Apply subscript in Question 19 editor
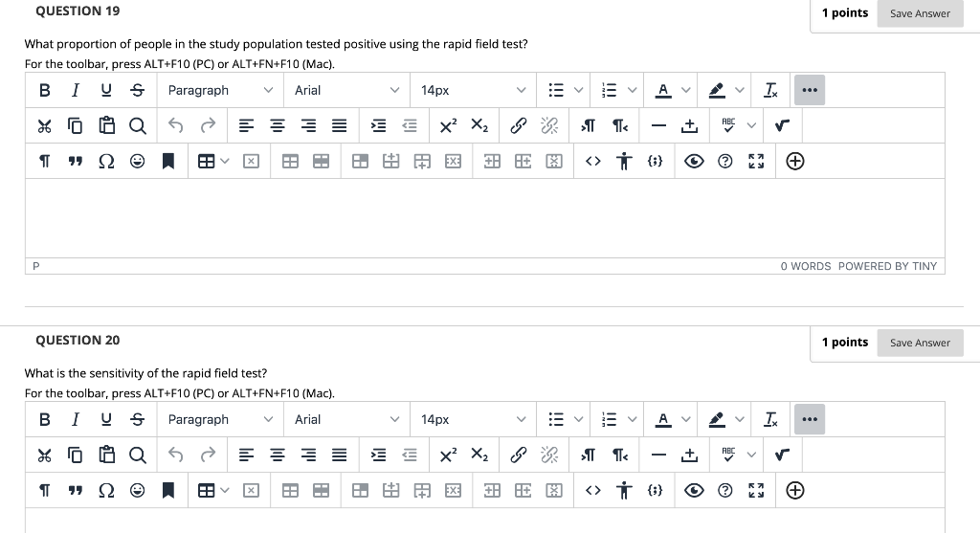The height and width of the screenshot is (533, 980). coord(479,125)
